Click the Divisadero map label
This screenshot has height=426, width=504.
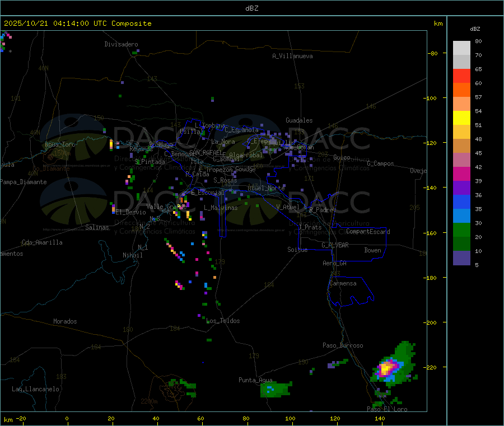[x=121, y=44]
